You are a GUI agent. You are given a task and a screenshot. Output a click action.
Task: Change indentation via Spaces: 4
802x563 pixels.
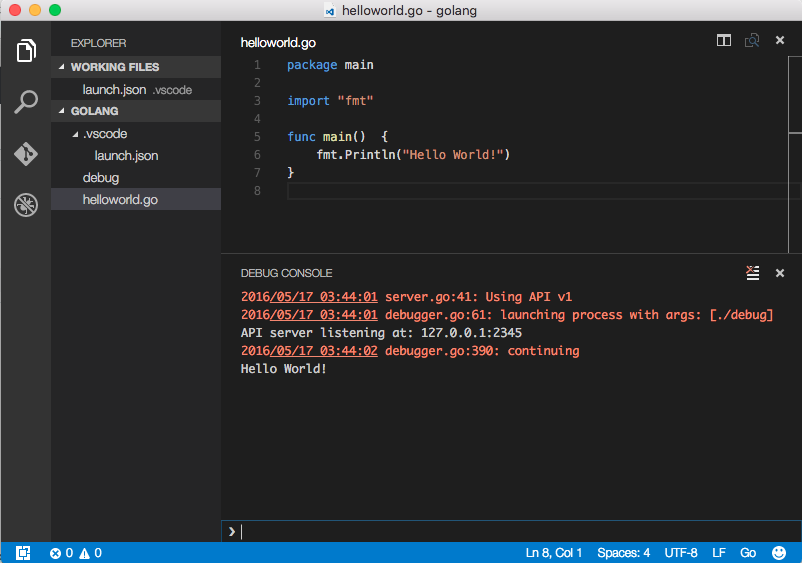(623, 553)
